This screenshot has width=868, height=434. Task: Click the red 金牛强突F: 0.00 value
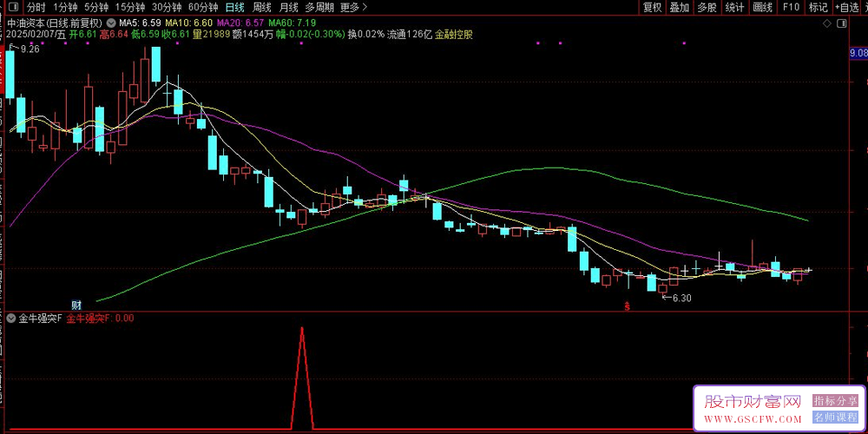100,319
